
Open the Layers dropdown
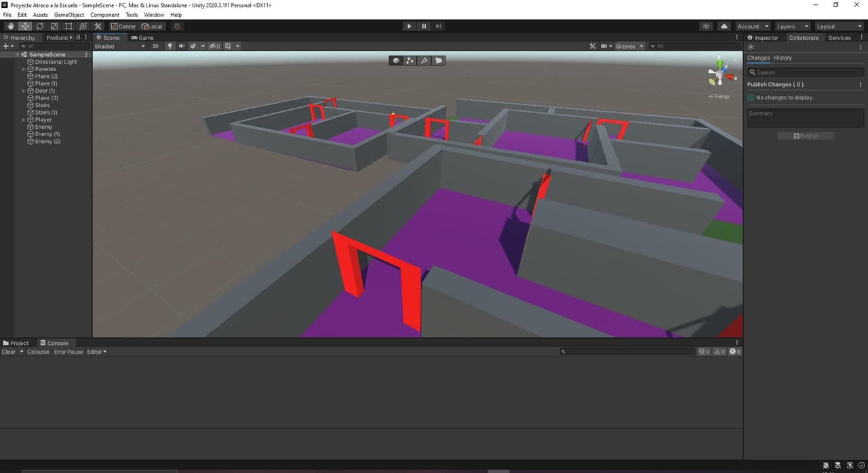tap(792, 26)
